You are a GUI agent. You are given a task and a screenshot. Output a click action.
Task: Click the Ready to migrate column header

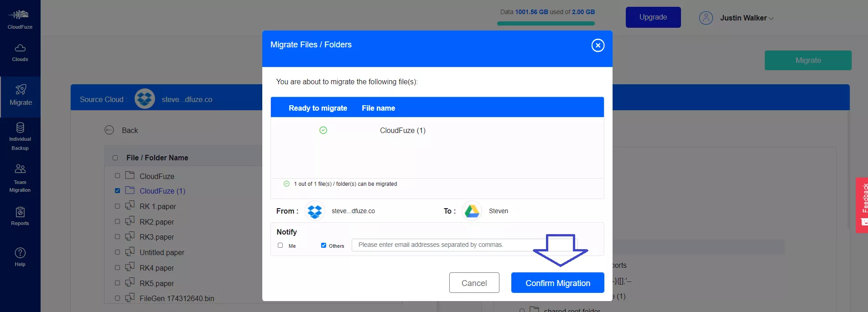point(318,108)
